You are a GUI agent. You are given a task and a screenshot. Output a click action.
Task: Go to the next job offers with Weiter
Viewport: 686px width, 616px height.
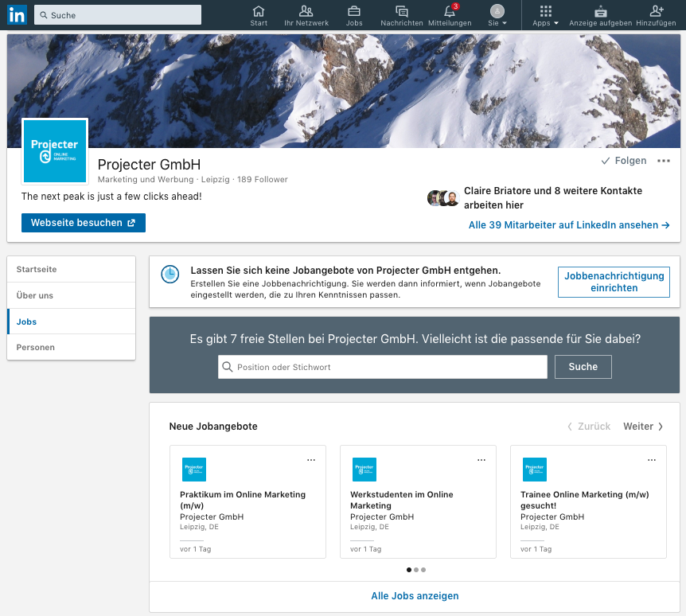(x=643, y=426)
